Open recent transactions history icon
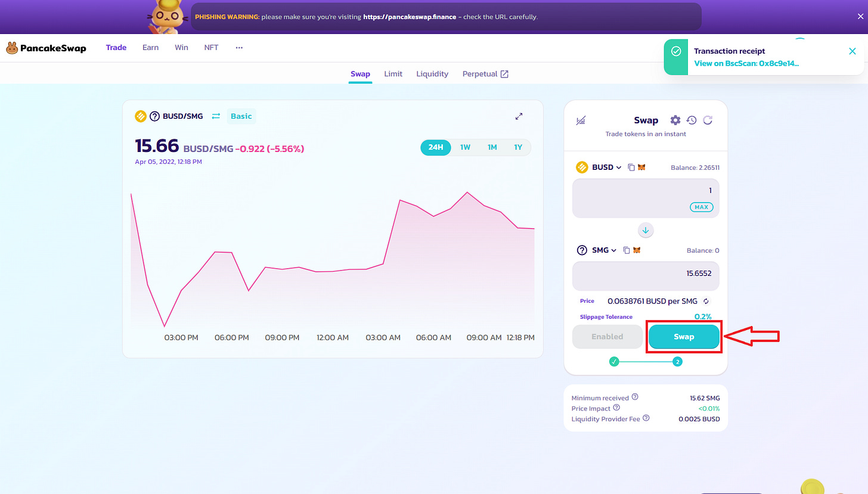 pyautogui.click(x=692, y=120)
